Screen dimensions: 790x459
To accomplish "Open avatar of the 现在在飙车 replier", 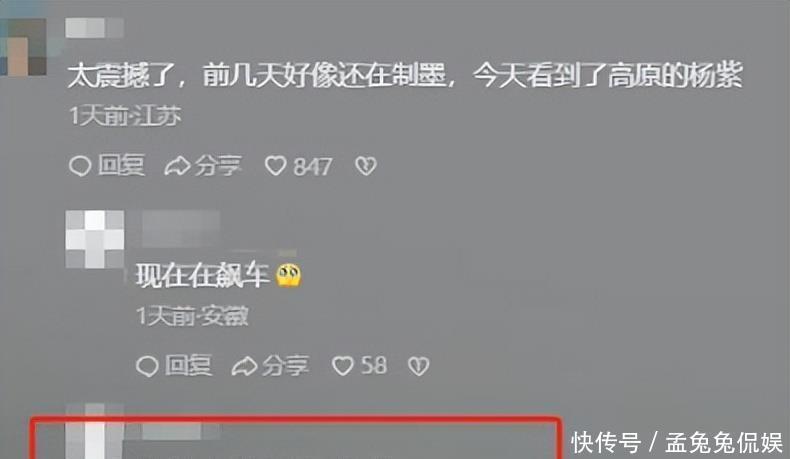I will (95, 239).
